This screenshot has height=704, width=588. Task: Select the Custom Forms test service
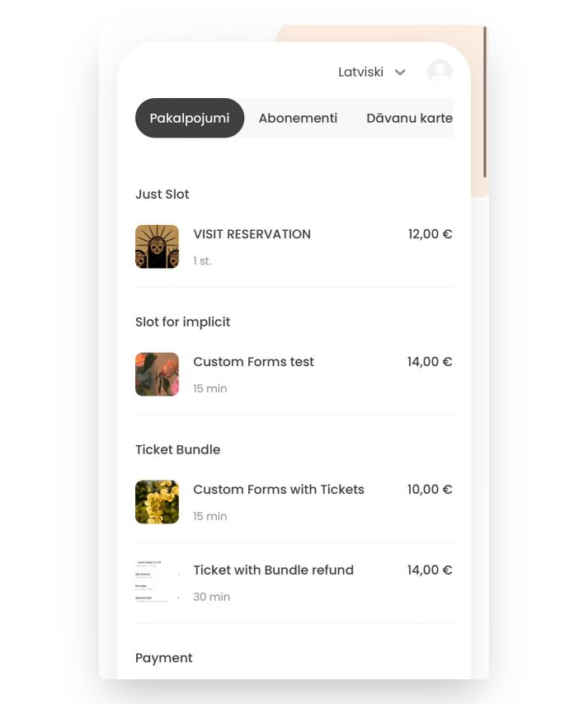point(294,374)
